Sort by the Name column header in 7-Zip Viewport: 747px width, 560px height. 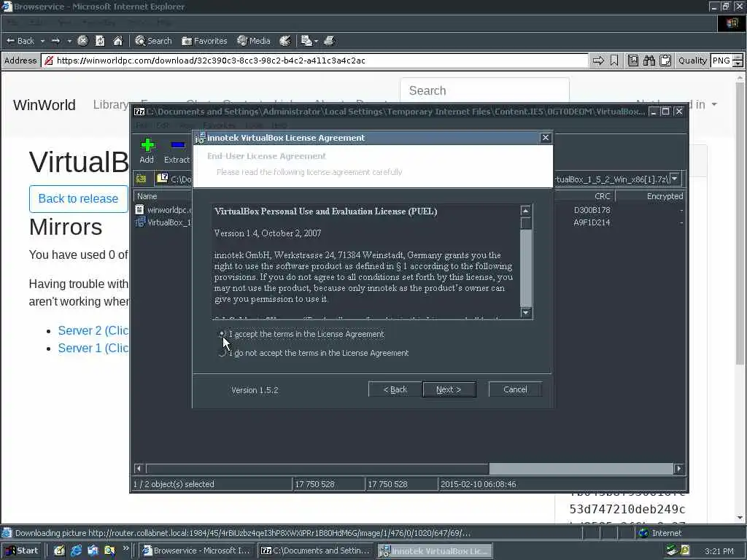[163, 196]
